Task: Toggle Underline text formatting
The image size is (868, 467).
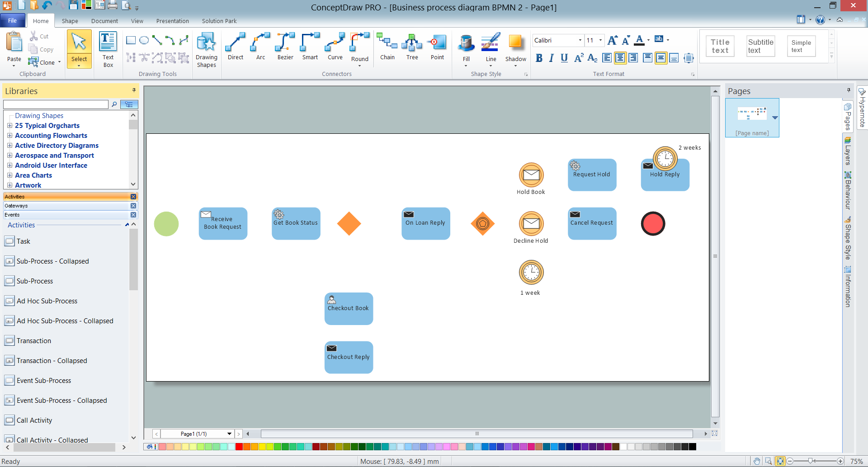Action: (x=564, y=58)
